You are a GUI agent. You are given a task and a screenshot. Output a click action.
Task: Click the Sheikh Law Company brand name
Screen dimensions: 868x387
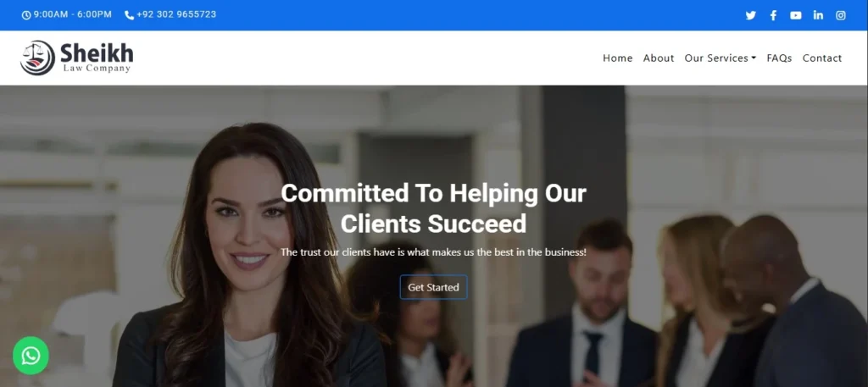pos(97,58)
